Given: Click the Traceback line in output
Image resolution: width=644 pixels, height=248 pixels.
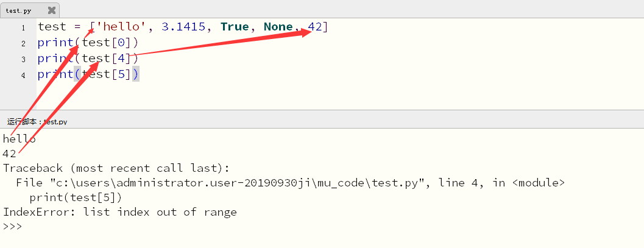Looking at the screenshot, I should pyautogui.click(x=115, y=168).
